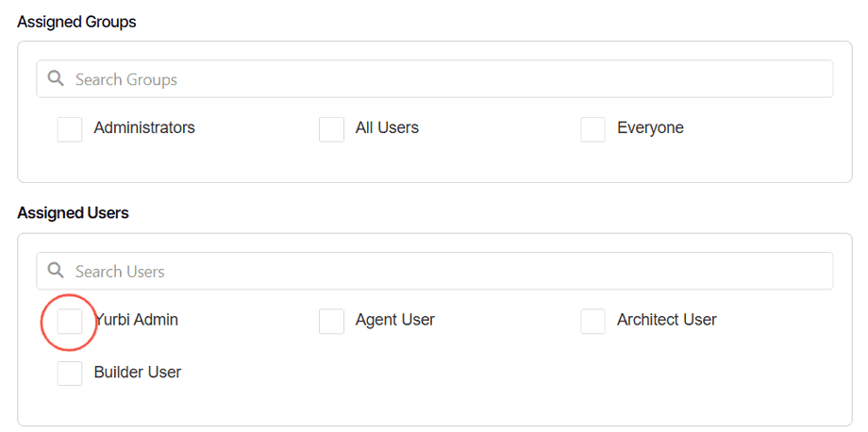Screen dimensions: 868x432
Task: Enable the All Users group checkbox
Action: 331,129
